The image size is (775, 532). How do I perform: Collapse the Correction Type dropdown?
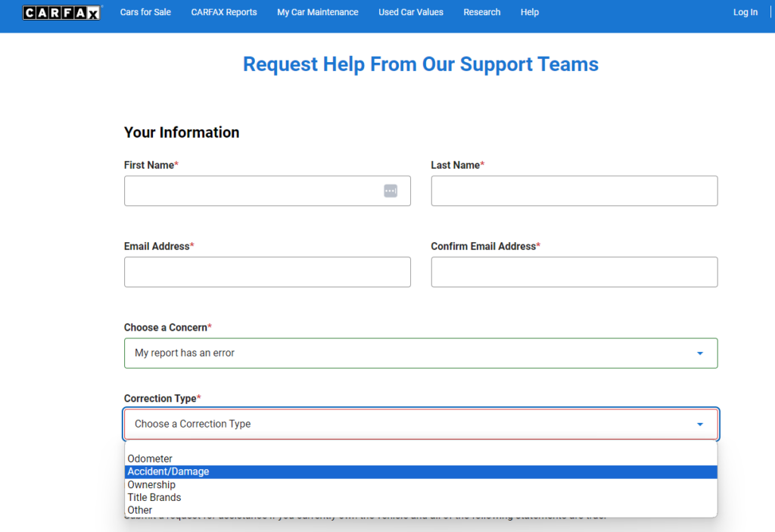pos(420,424)
